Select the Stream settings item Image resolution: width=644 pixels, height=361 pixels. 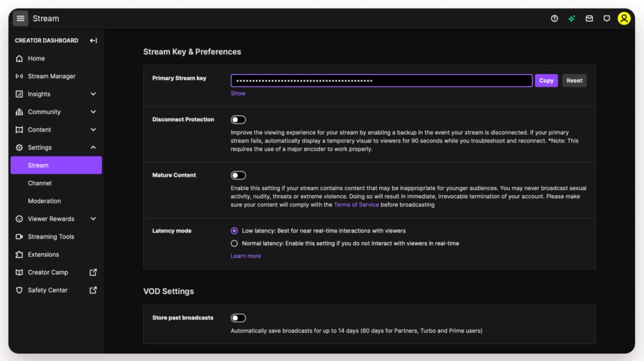point(56,165)
